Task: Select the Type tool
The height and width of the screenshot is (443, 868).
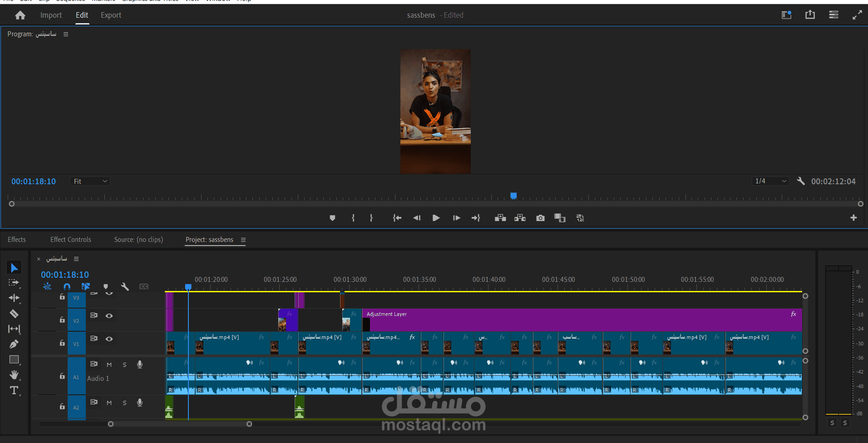Action: tap(14, 390)
